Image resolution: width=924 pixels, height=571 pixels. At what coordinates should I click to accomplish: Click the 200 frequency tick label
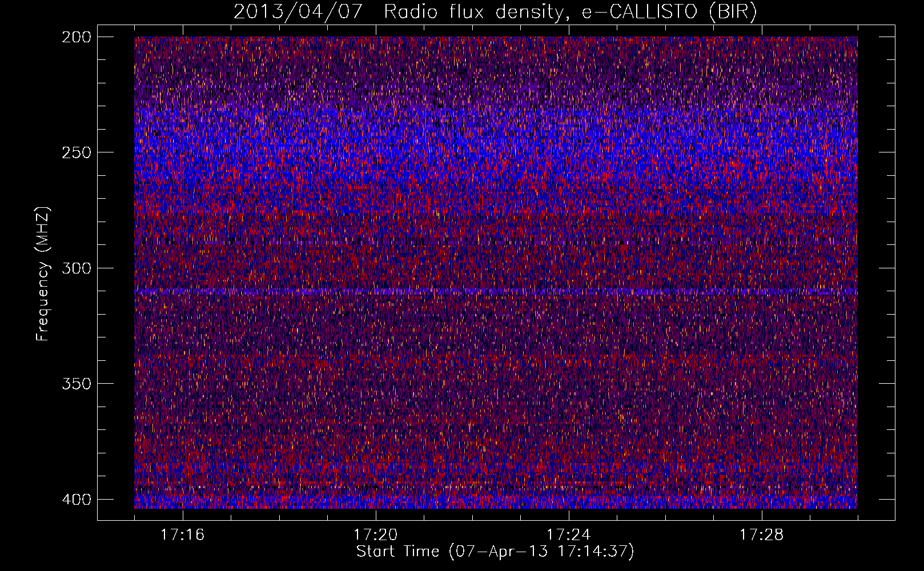(x=76, y=37)
